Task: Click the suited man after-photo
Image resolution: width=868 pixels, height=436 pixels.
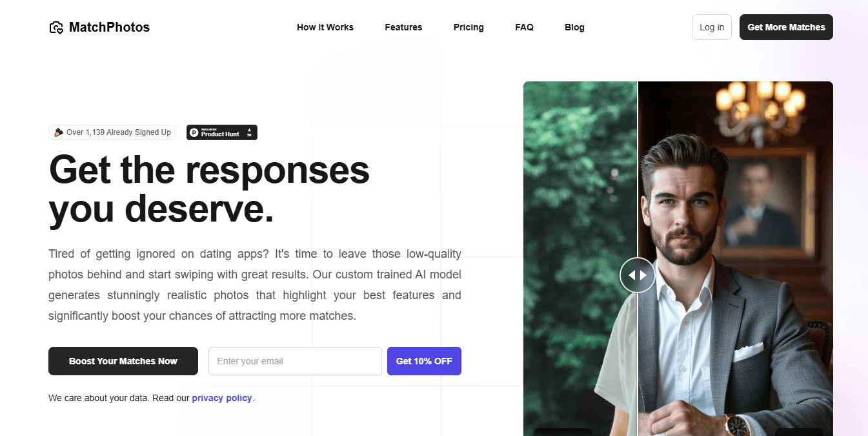Action: point(736,258)
